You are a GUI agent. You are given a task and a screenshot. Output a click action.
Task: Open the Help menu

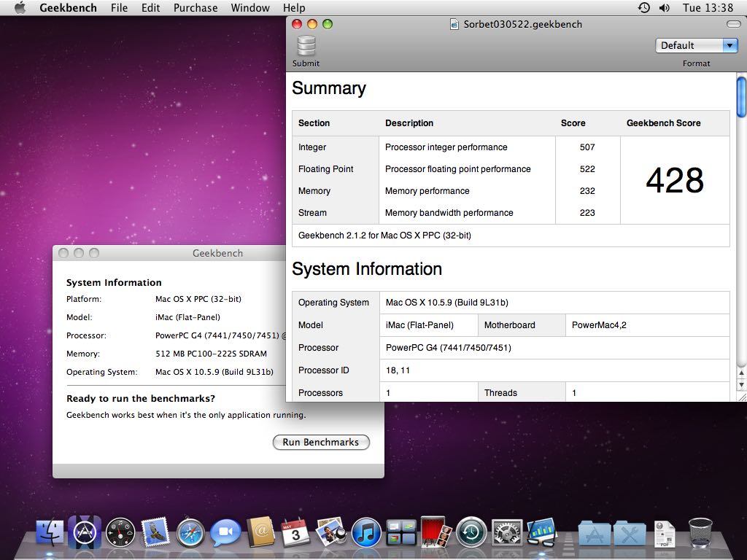[x=294, y=7]
